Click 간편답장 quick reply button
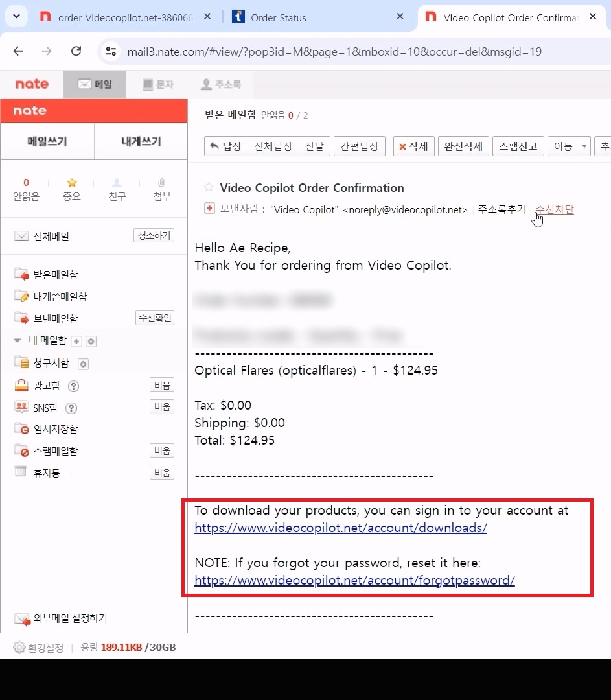Viewport: 611px width, 700px height. click(360, 146)
